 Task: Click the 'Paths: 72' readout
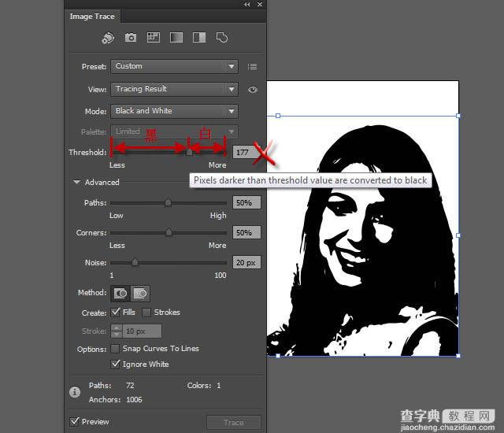(111, 386)
